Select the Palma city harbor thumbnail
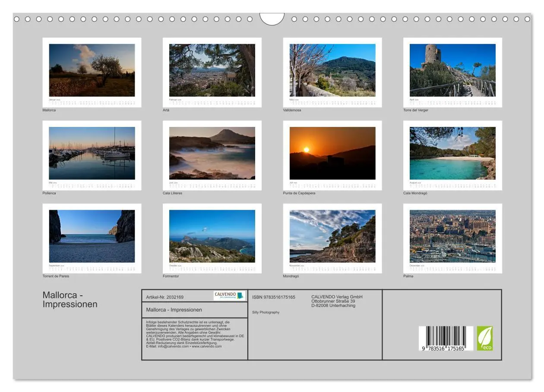 pos(452,236)
